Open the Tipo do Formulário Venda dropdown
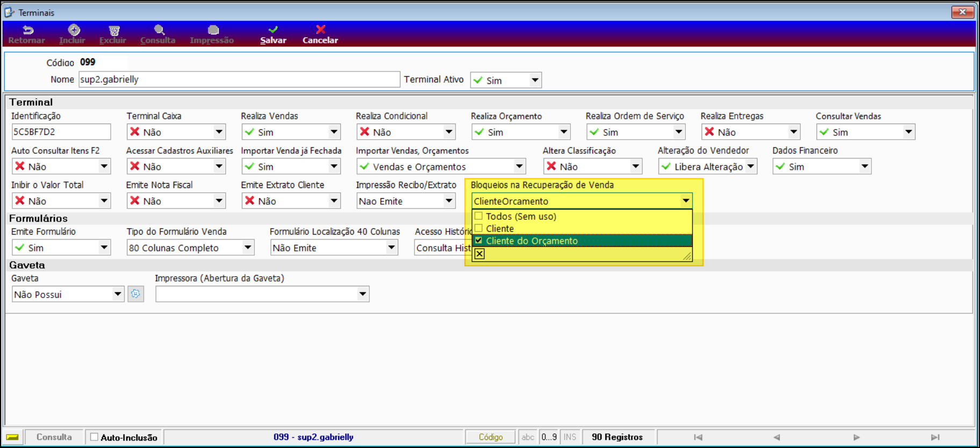Image resolution: width=980 pixels, height=448 pixels. (x=248, y=247)
